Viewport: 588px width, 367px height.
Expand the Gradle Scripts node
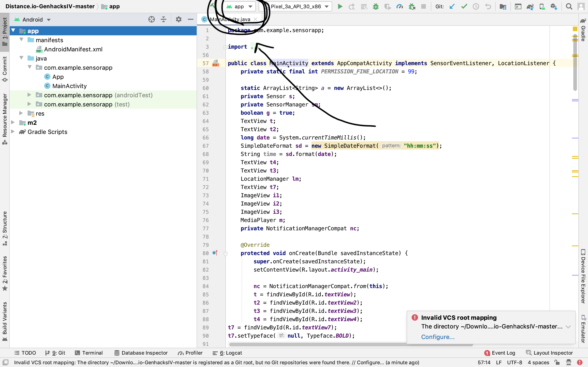coord(13,132)
